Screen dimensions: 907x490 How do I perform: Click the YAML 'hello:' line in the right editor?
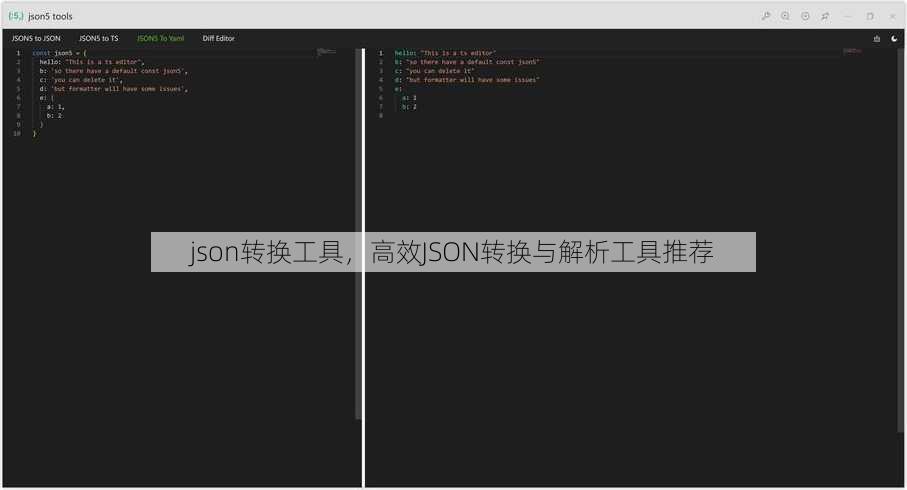coord(445,53)
